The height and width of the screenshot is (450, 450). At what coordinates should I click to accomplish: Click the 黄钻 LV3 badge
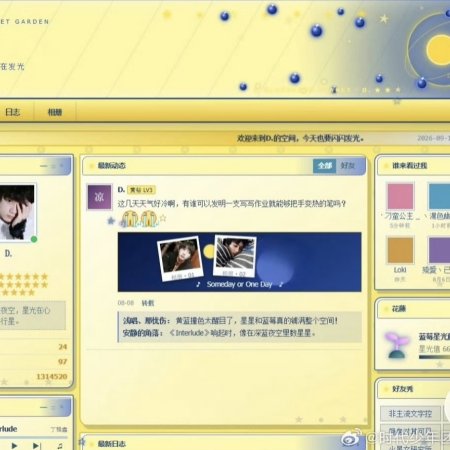141,190
